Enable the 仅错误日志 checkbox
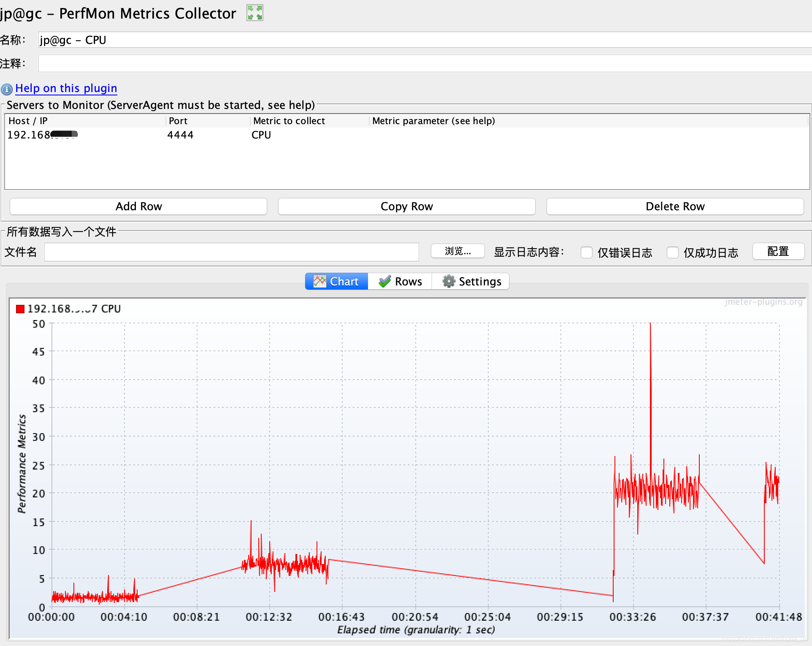This screenshot has width=812, height=646. pyautogui.click(x=586, y=252)
